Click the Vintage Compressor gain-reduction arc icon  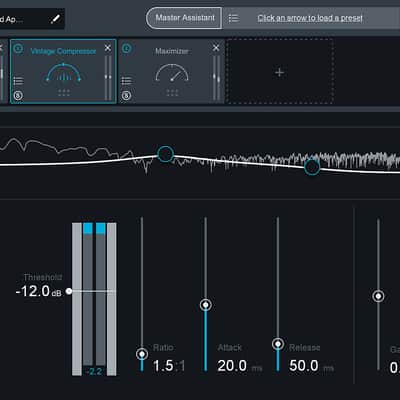(x=63, y=72)
